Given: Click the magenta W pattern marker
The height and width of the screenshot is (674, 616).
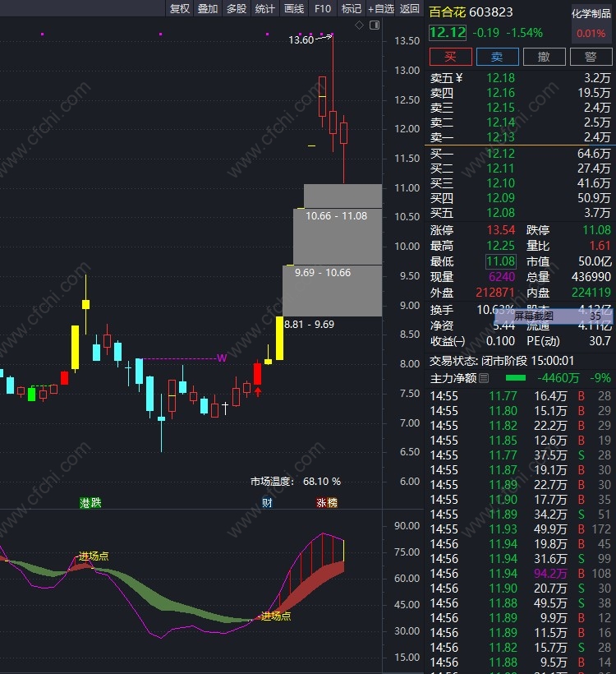Looking at the screenshot, I should [222, 358].
